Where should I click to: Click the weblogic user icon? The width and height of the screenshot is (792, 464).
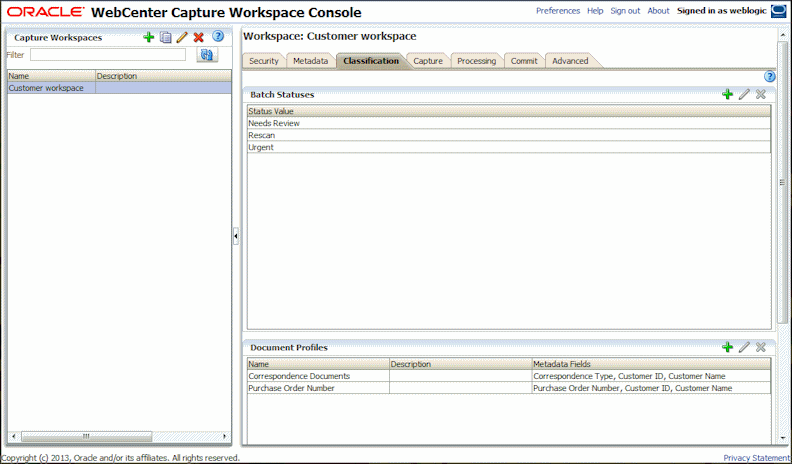[x=778, y=11]
